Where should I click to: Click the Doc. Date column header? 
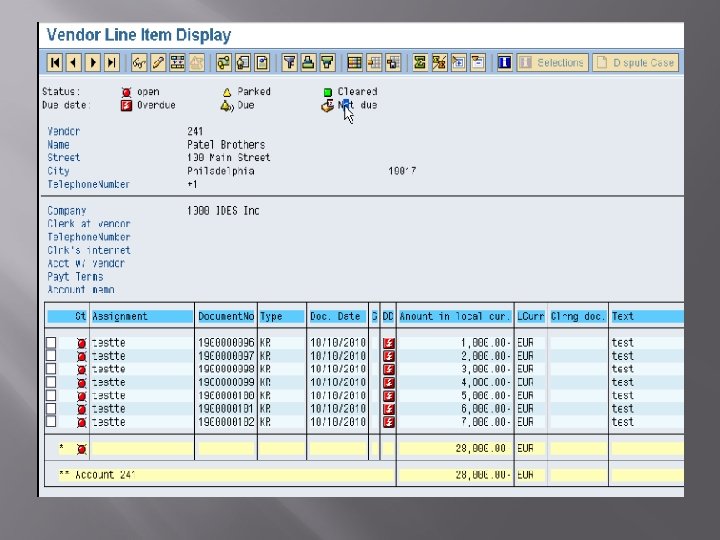click(x=336, y=316)
